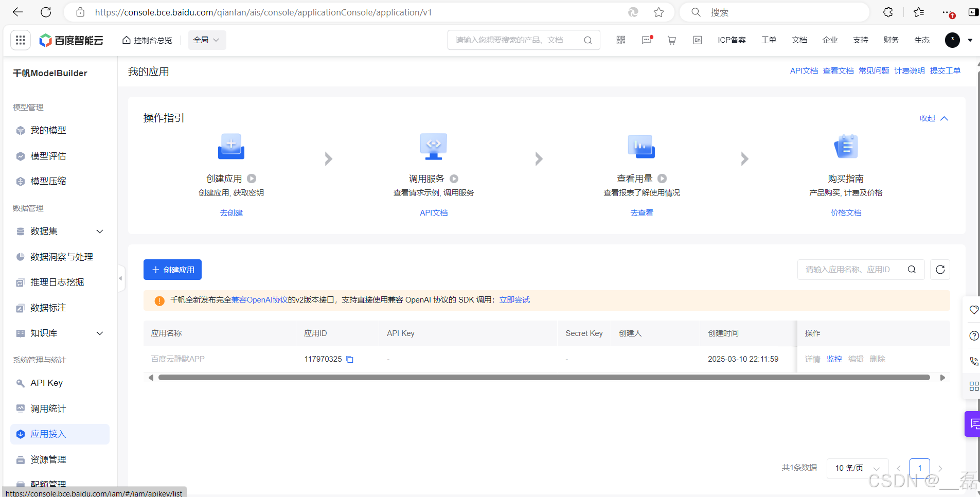980x497 pixels.
Task: Open 提交工单 link at top right
Action: coord(946,71)
